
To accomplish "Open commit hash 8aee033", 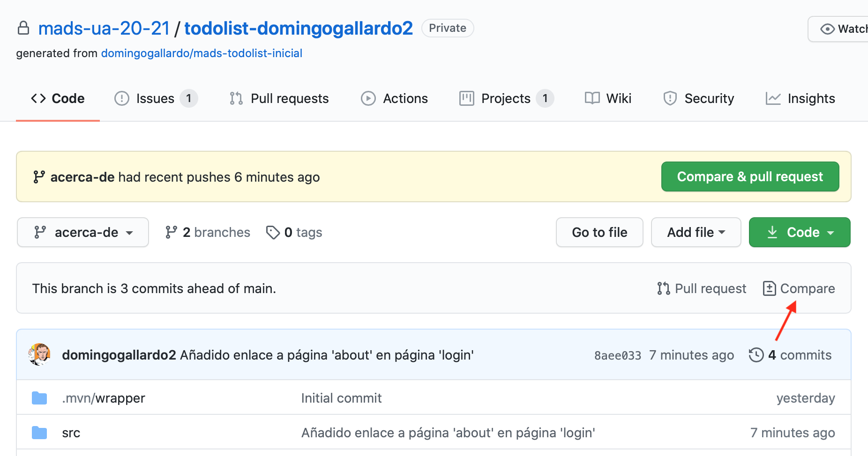I will coord(618,355).
